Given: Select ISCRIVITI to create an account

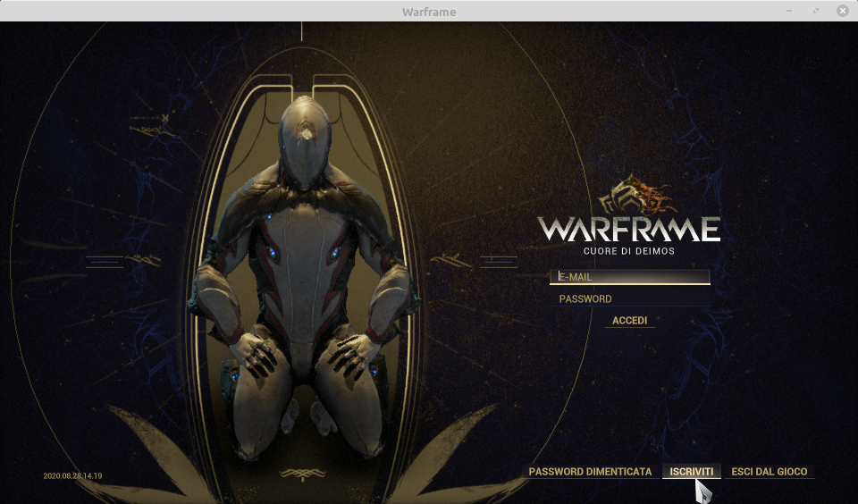Looking at the screenshot, I should (x=692, y=472).
